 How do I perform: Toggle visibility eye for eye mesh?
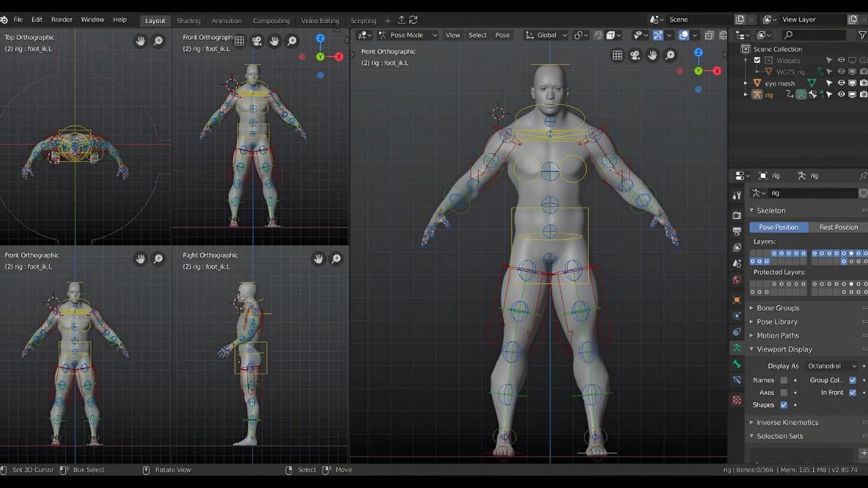[x=841, y=83]
